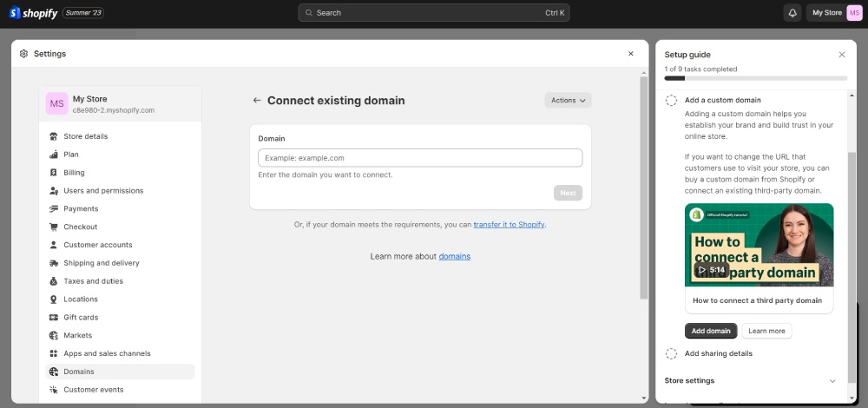This screenshot has height=408, width=868.
Task: Click the Locations pin icon
Action: (x=54, y=299)
